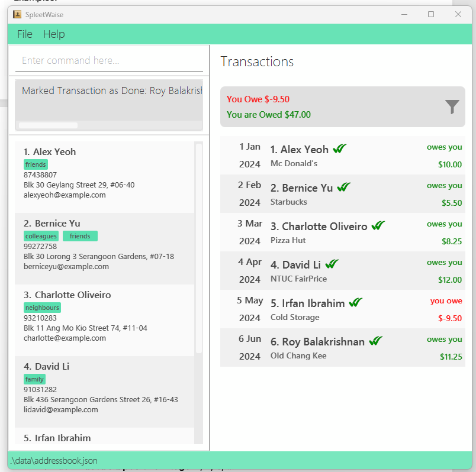This screenshot has height=472, width=476.
Task: Click the email berniceyu@example.com
Action: click(x=66, y=266)
